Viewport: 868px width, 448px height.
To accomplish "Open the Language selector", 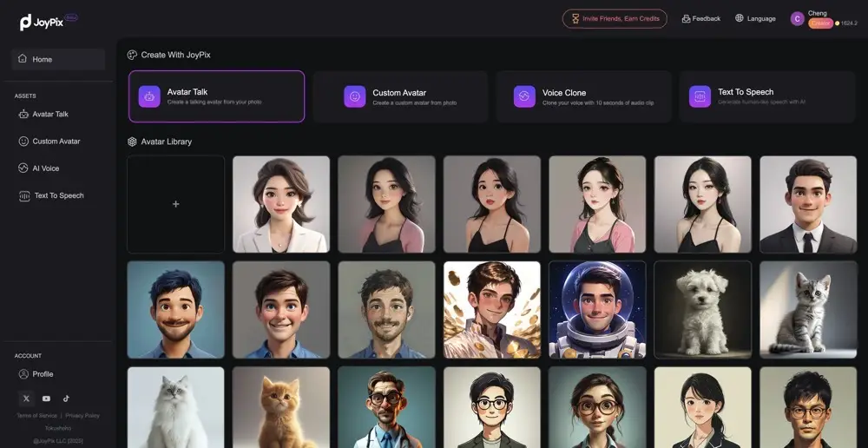I will click(755, 18).
